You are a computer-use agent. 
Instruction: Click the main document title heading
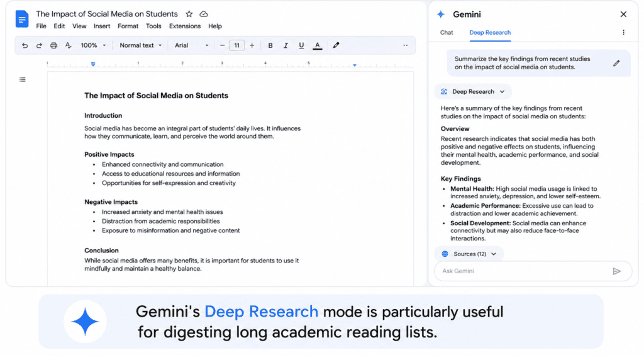(x=156, y=96)
